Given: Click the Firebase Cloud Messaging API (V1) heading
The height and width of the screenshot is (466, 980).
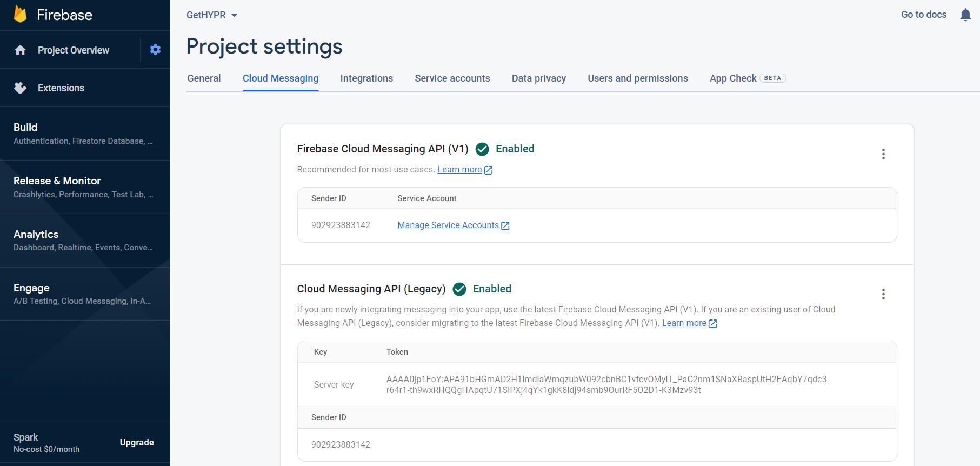Looking at the screenshot, I should click(x=383, y=149).
